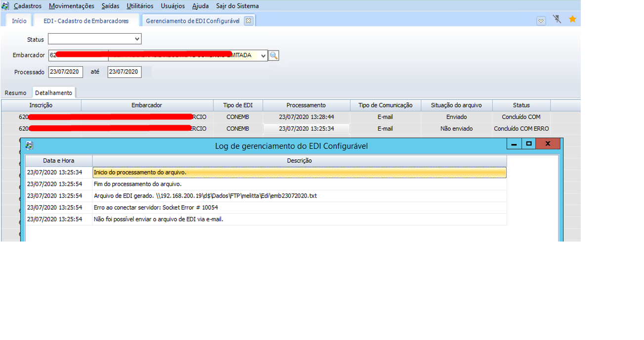Switch to the Resumo tab
The image size is (644, 340).
[16, 93]
